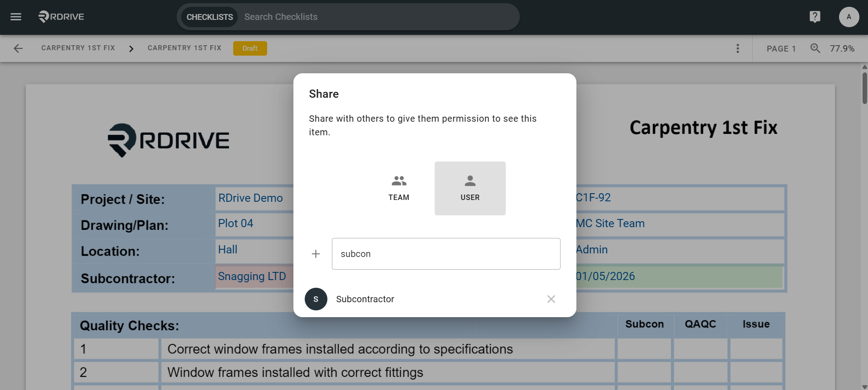Click the Subcon column header
This screenshot has height=390, width=868.
[x=645, y=324]
